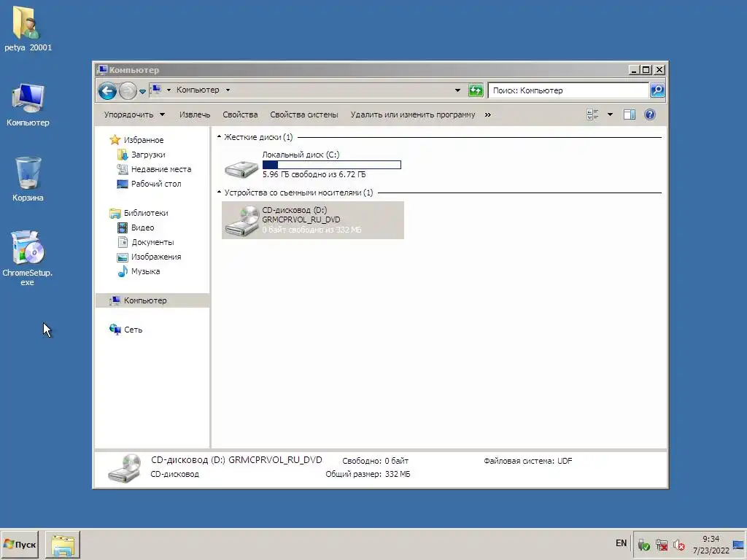
Task: Open address bar history dropdown
Action: click(x=457, y=90)
